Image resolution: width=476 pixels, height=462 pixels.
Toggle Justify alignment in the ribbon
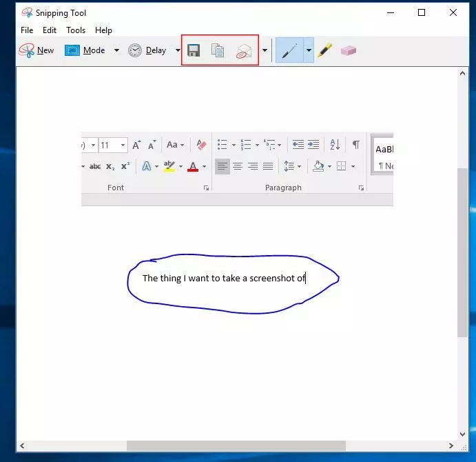[x=268, y=166]
